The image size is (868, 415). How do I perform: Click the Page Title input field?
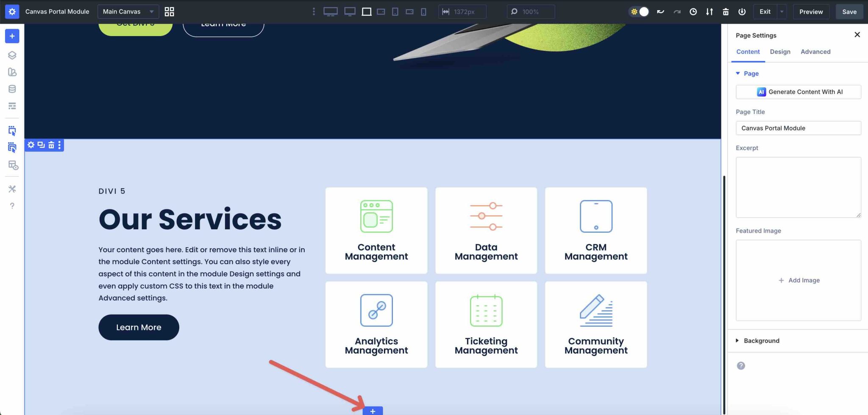pyautogui.click(x=798, y=128)
